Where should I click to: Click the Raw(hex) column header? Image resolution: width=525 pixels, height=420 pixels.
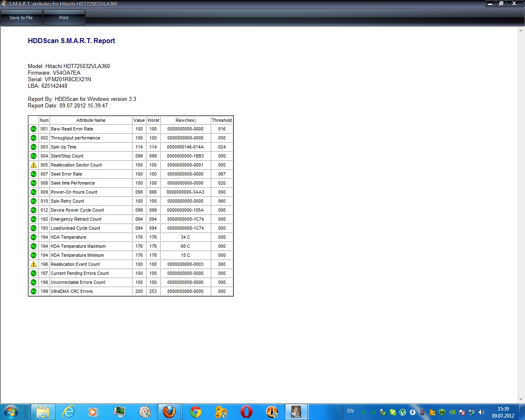pyautogui.click(x=185, y=120)
